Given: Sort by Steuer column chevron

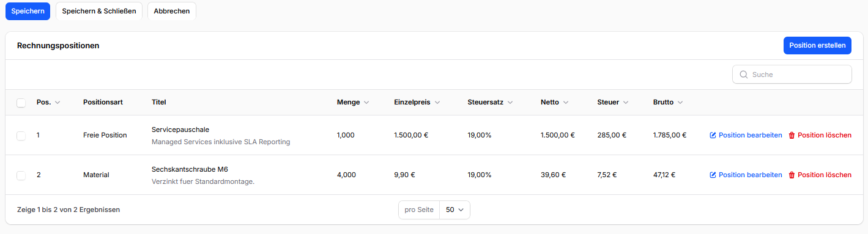Looking at the screenshot, I should click(626, 103).
